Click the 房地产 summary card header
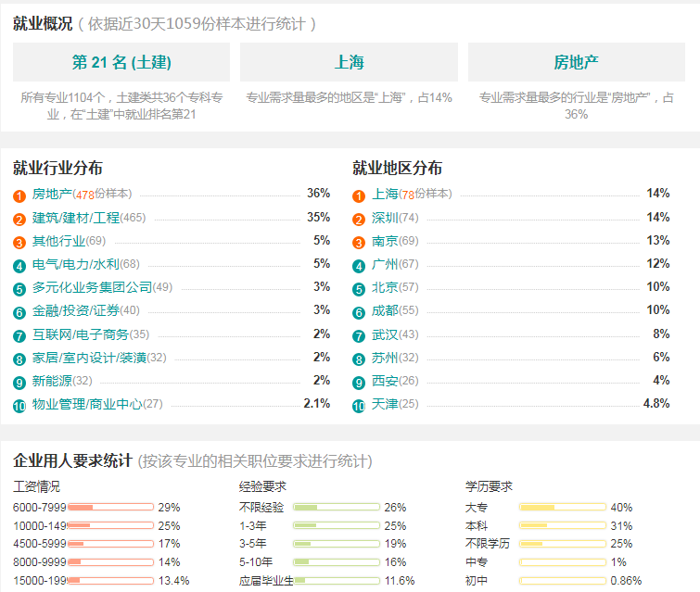Screen dimensions: 700x592 pos(577,62)
